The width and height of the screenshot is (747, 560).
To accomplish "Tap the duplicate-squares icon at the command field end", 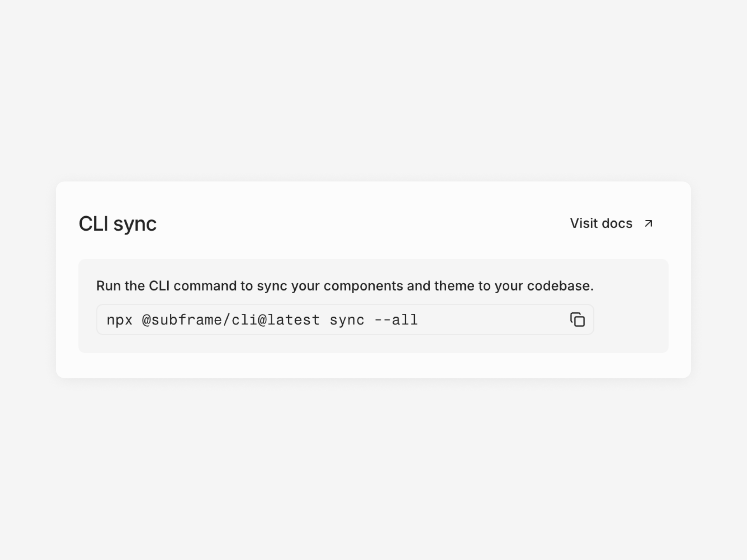I will click(x=577, y=319).
